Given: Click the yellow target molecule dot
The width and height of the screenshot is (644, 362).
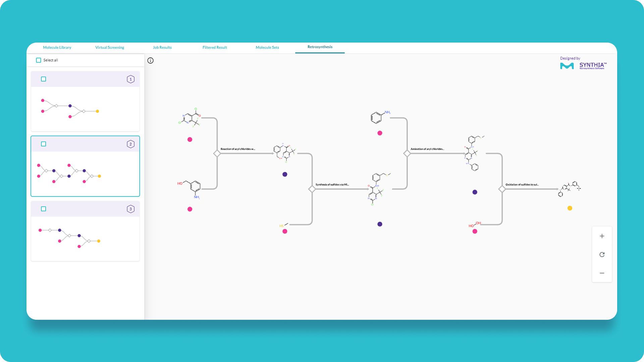Looking at the screenshot, I should coord(570,208).
